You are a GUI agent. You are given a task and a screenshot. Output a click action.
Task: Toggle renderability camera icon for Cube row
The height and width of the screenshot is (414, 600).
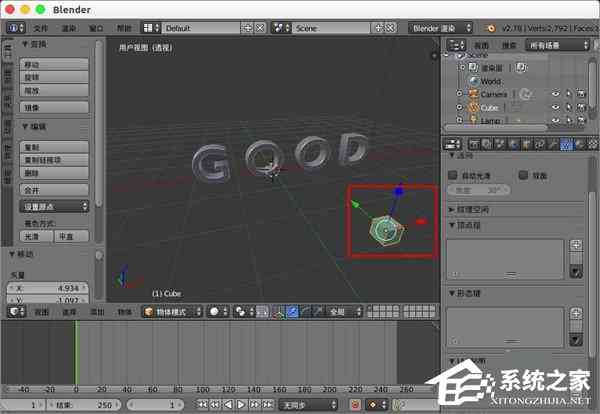tap(582, 108)
